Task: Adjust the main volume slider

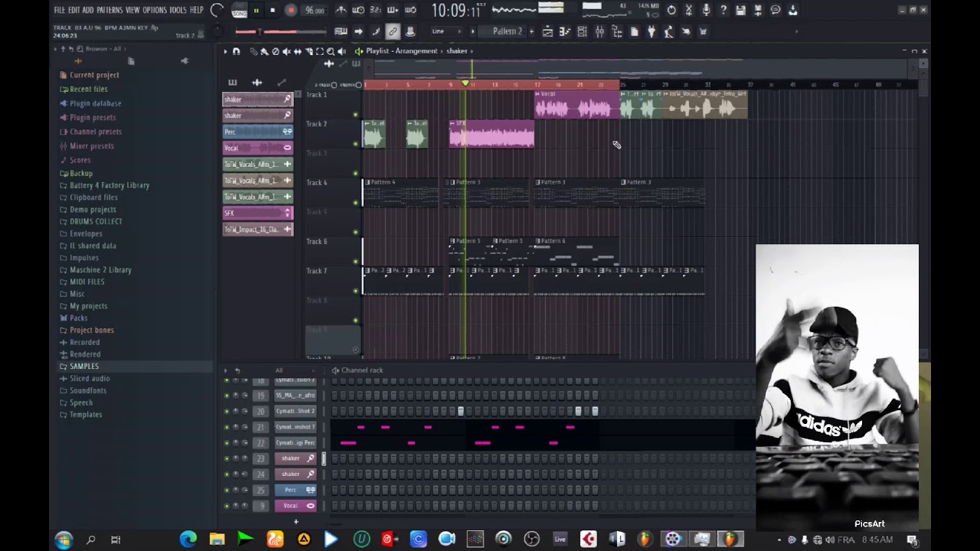Action: click(x=279, y=31)
